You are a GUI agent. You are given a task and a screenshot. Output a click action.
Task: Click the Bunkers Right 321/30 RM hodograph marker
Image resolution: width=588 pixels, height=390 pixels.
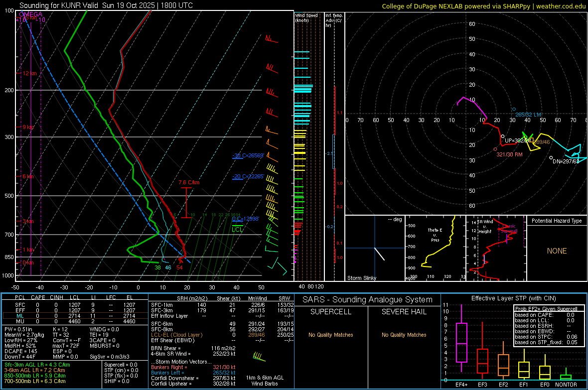pos(495,149)
